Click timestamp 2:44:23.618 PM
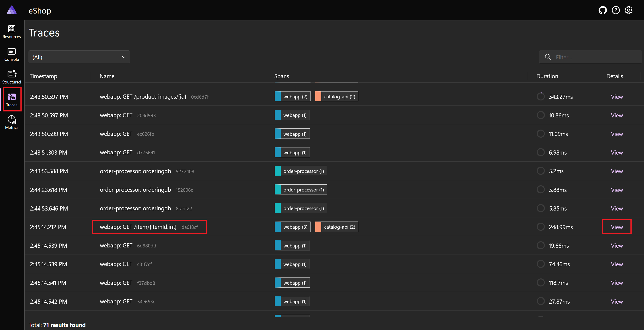Screen dimensions: 644x330 (x=48, y=190)
